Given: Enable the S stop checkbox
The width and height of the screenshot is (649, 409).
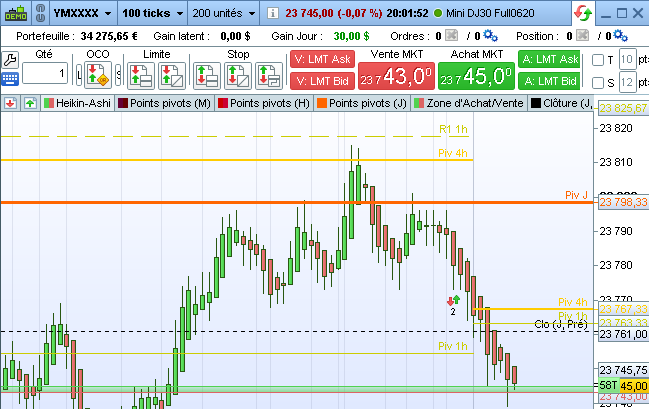Looking at the screenshot, I should click(598, 83).
